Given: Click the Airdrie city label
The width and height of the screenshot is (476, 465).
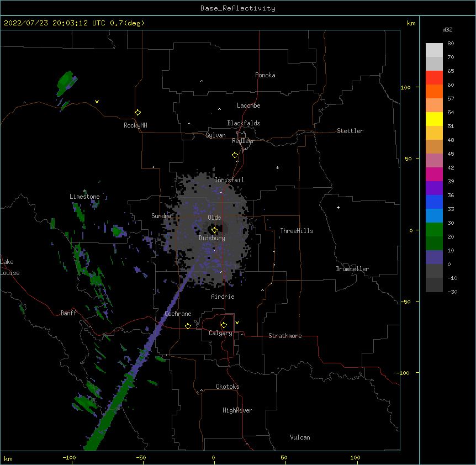Looking at the screenshot, I should (x=223, y=297).
